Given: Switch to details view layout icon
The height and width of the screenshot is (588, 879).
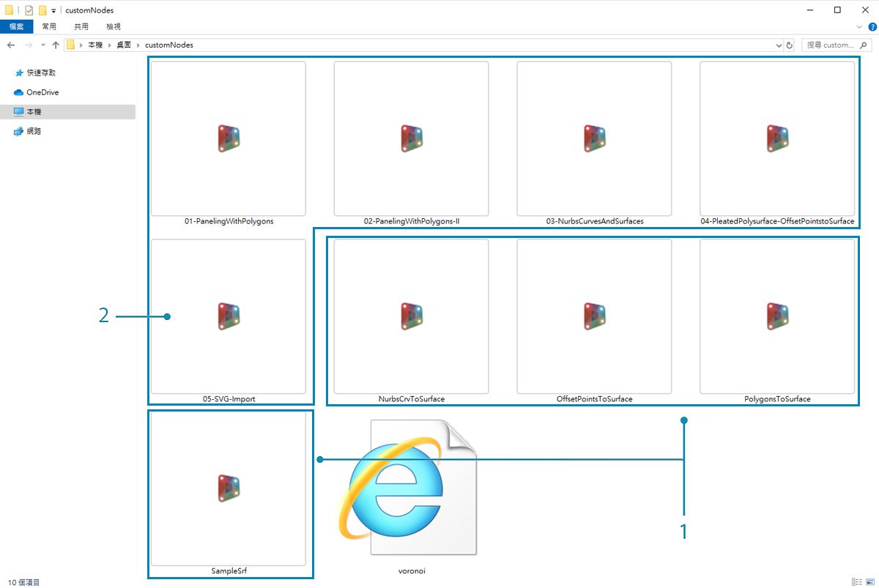Looking at the screenshot, I should (x=857, y=581).
